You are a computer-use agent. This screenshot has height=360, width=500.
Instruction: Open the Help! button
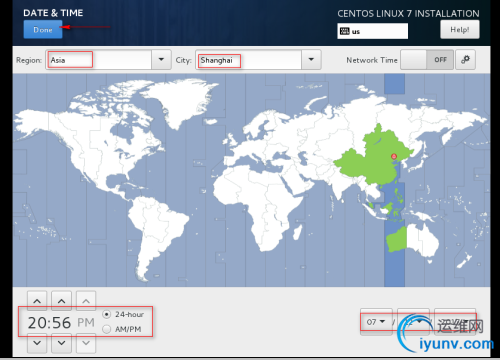coord(460,30)
